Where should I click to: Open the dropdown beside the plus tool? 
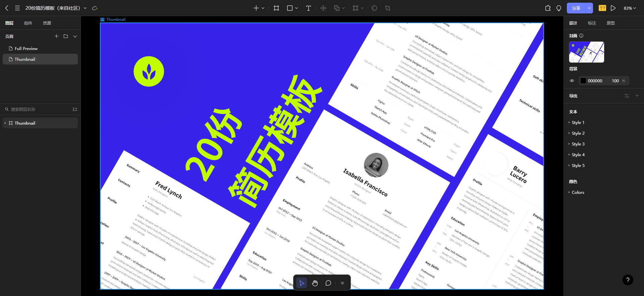coord(263,8)
